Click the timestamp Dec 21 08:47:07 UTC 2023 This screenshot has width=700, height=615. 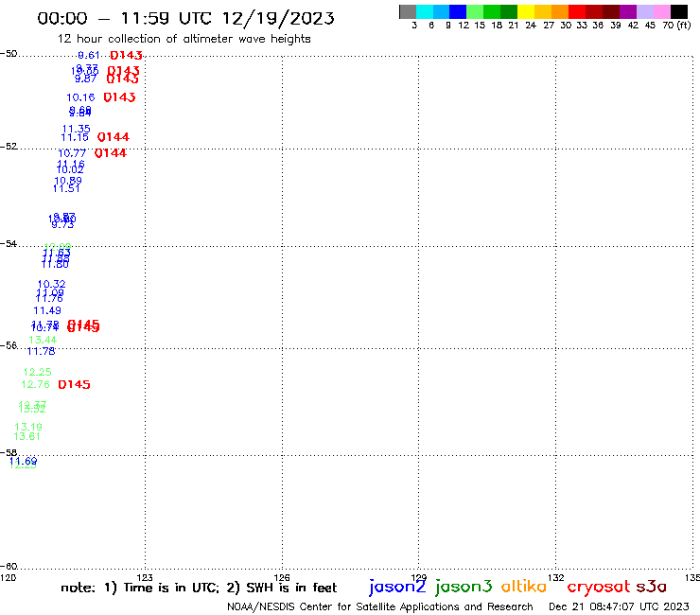tap(619, 607)
